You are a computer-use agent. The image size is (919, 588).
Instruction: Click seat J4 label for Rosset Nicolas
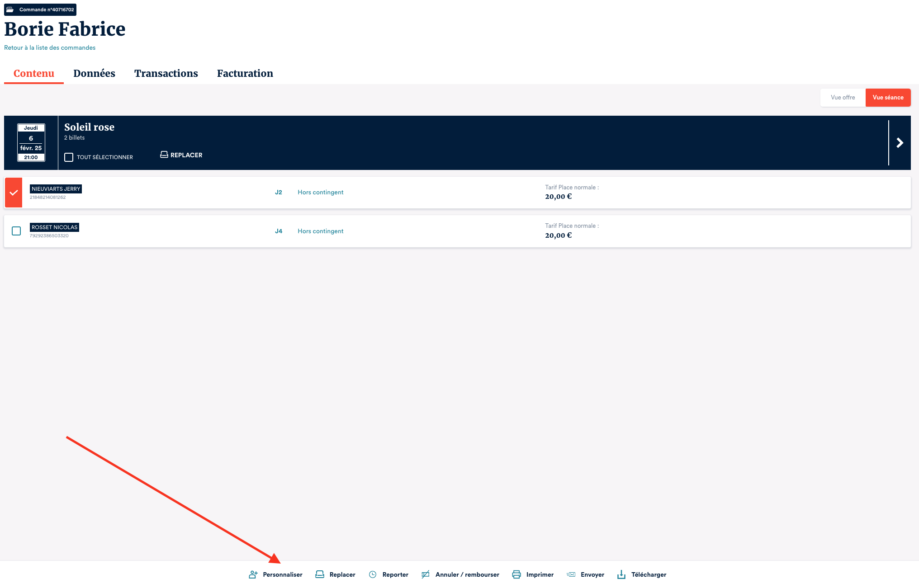coord(279,231)
